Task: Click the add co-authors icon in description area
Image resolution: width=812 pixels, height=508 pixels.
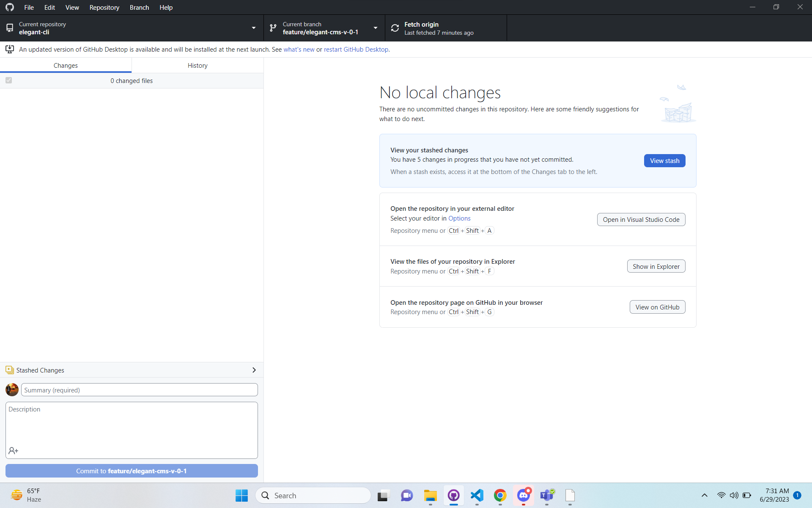Action: coord(13,450)
